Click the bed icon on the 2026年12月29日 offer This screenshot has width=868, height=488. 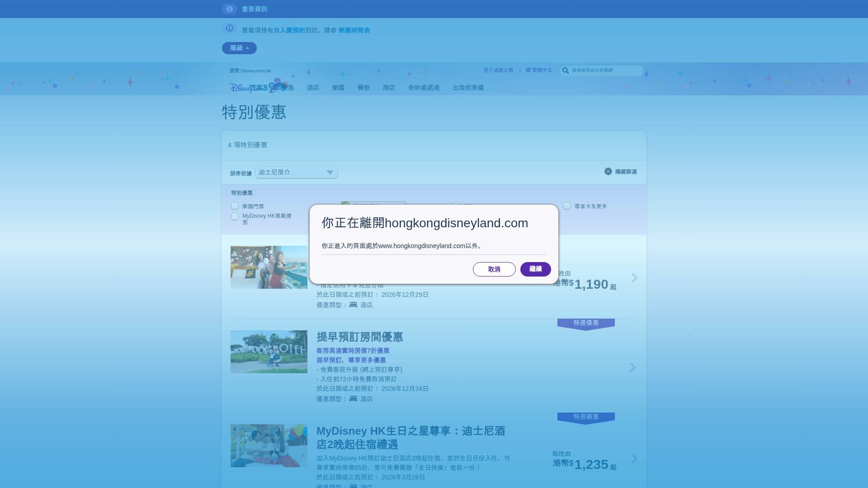pyautogui.click(x=353, y=305)
